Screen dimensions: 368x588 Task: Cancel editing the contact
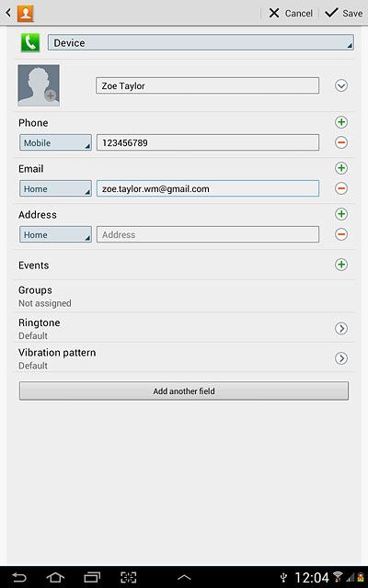pos(291,13)
